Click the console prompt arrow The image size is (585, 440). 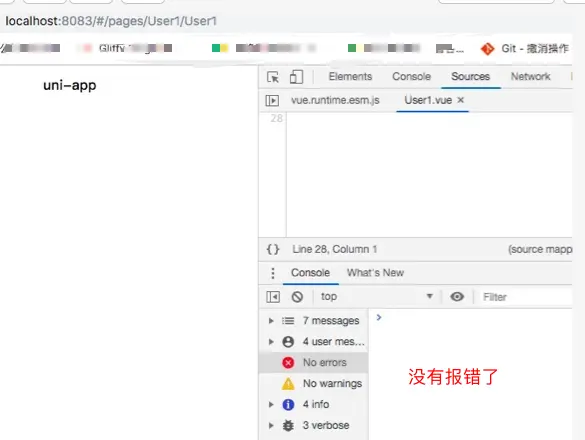[x=379, y=318]
